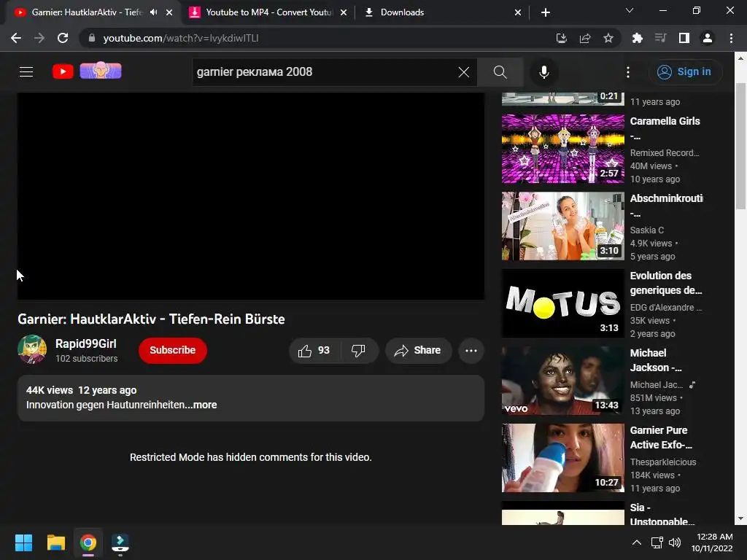Open media controls icon in Chrome toolbar
The height and width of the screenshot is (560, 747).
click(x=661, y=38)
